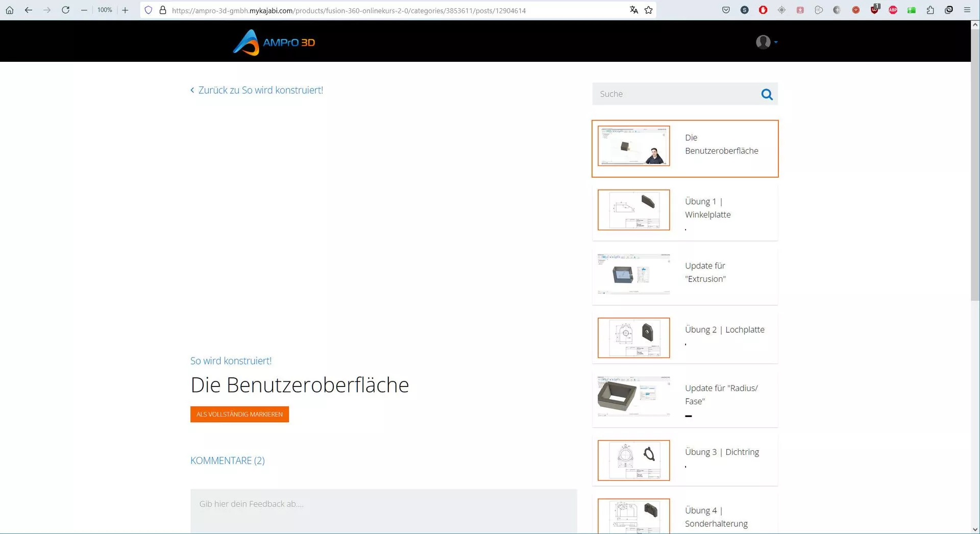Zoom out with the minus button
Screen dimensions: 980x534
click(x=84, y=10)
